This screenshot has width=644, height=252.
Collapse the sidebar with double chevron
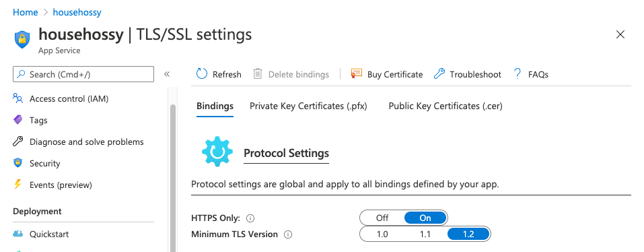pos(167,74)
